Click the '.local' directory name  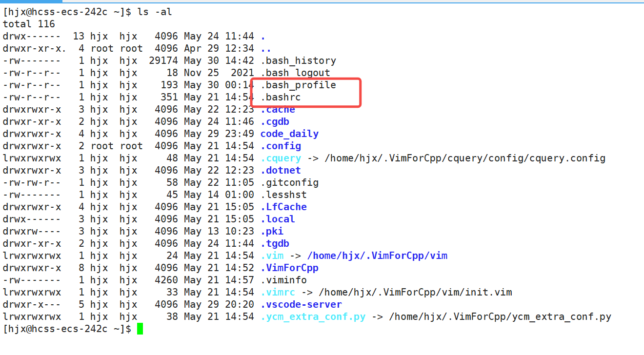278,219
